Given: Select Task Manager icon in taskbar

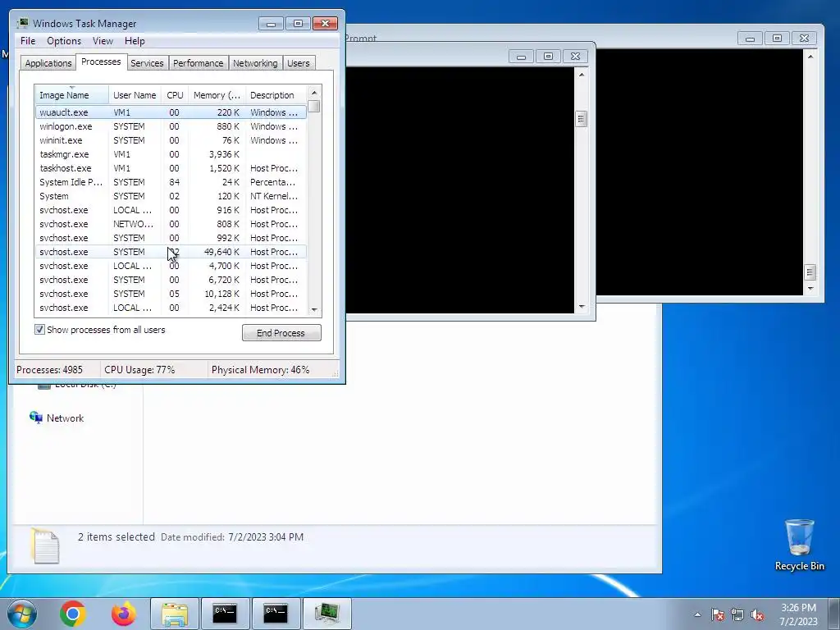Looking at the screenshot, I should (326, 614).
